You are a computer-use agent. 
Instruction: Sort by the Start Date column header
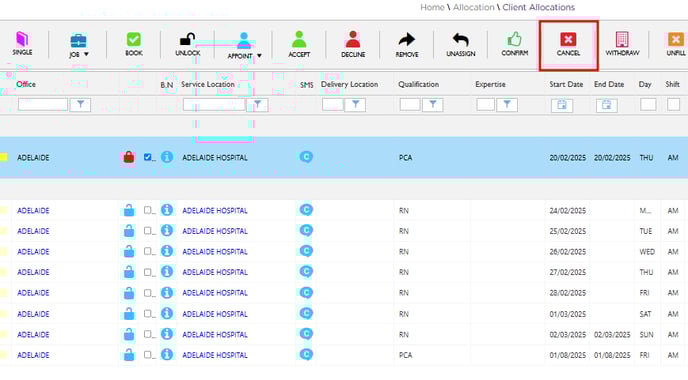[566, 84]
